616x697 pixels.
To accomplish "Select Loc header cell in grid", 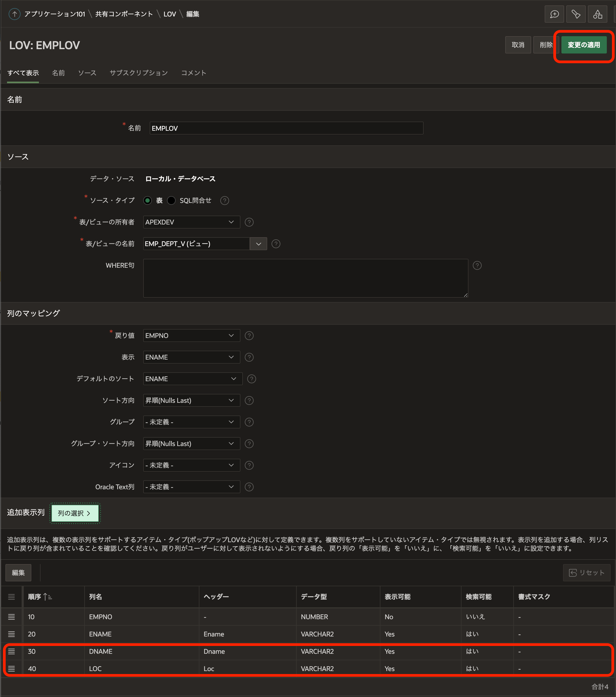I will tap(248, 669).
